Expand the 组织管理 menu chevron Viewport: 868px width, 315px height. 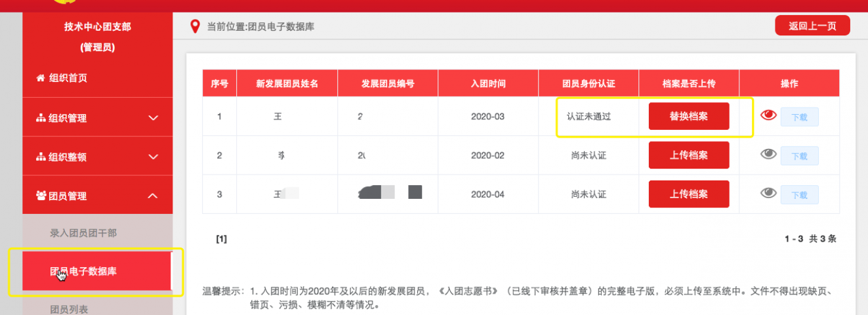point(153,118)
